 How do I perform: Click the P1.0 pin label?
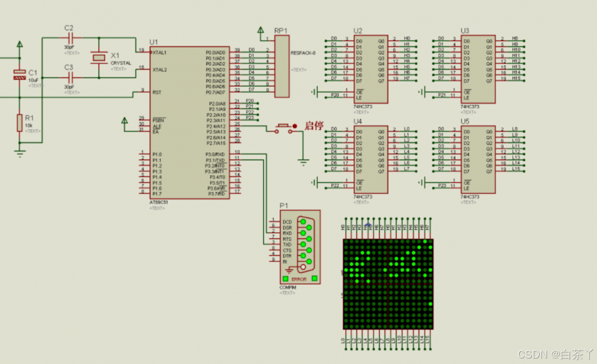[157, 155]
